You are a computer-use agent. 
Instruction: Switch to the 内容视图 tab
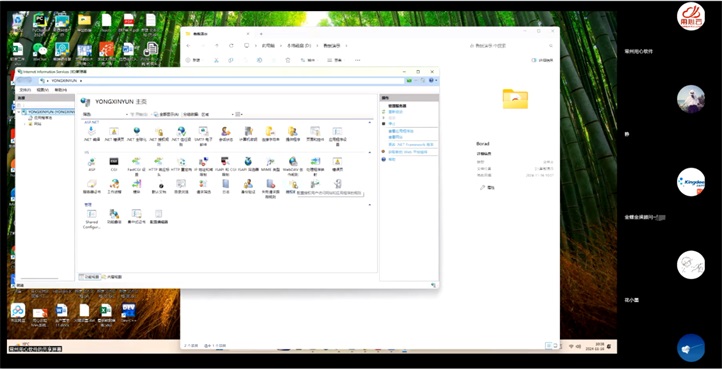click(x=112, y=277)
